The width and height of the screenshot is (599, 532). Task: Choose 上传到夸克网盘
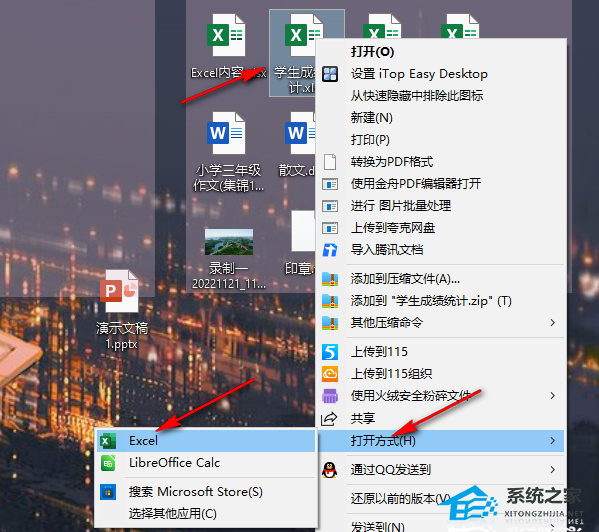click(x=392, y=228)
